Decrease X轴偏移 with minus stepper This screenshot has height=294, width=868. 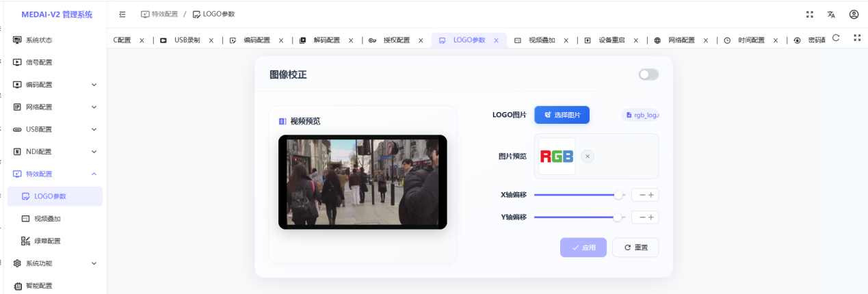pyautogui.click(x=642, y=196)
